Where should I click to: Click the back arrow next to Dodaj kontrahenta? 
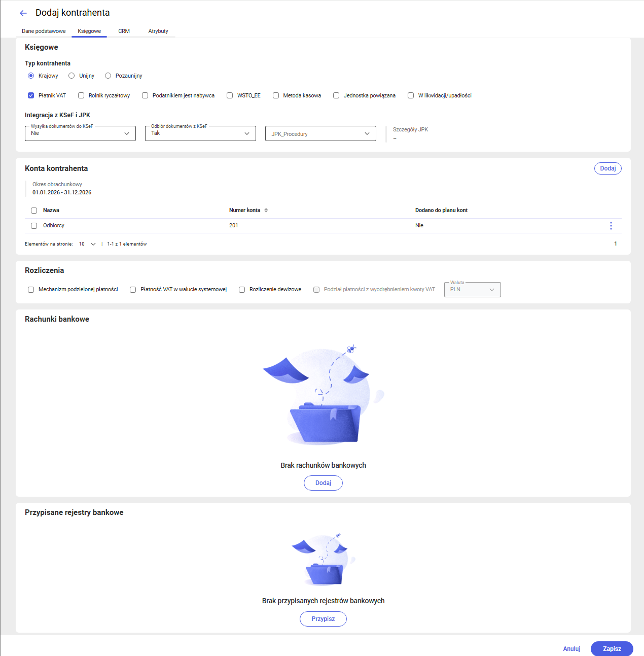[23, 13]
